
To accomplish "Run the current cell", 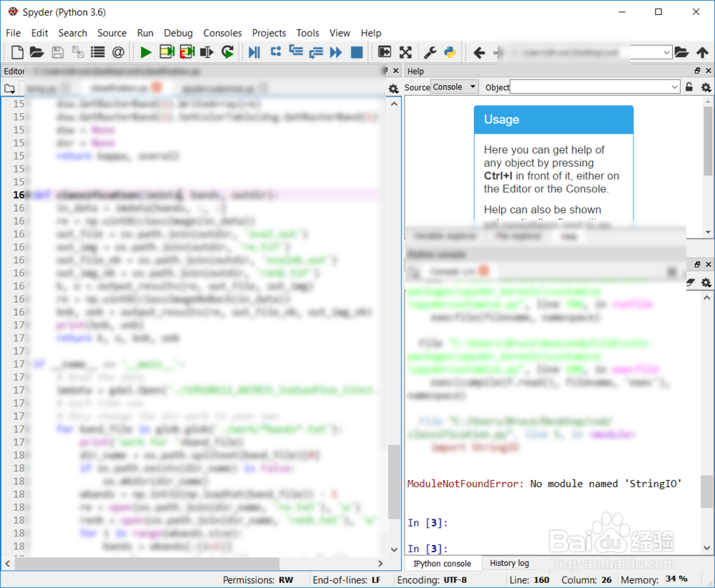I will tap(167, 52).
